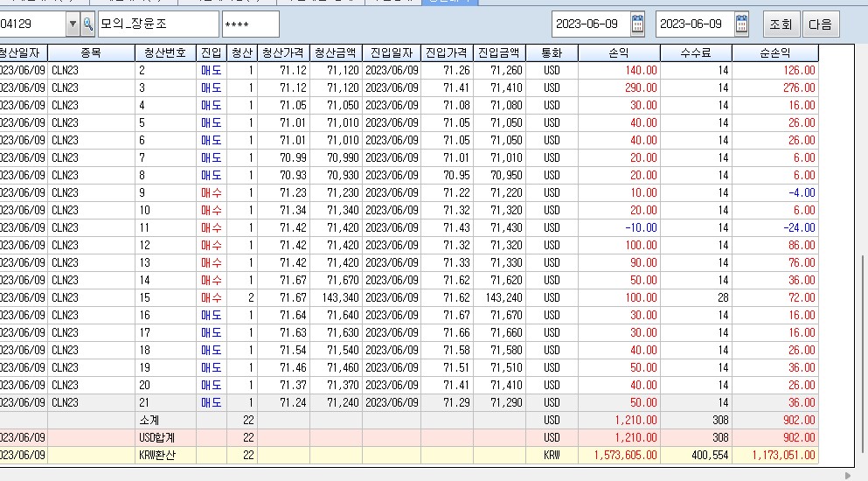Click the account name field 모의_장윤조
Screen dimensions: 868x481
[157, 24]
